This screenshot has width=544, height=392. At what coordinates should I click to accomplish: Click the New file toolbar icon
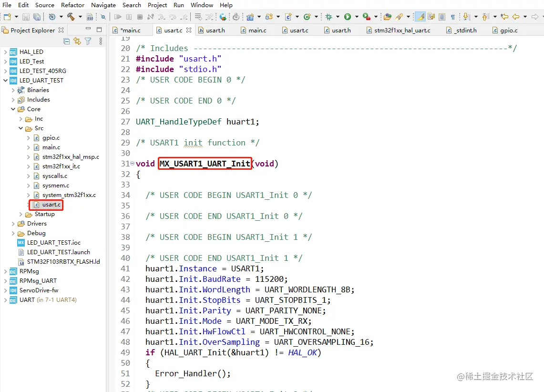(7, 17)
